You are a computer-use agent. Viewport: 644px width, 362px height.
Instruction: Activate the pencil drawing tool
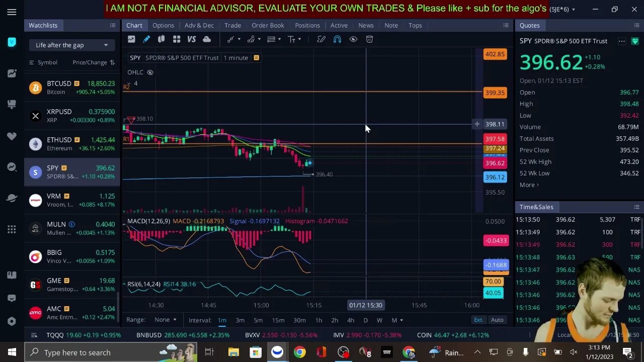[146, 39]
